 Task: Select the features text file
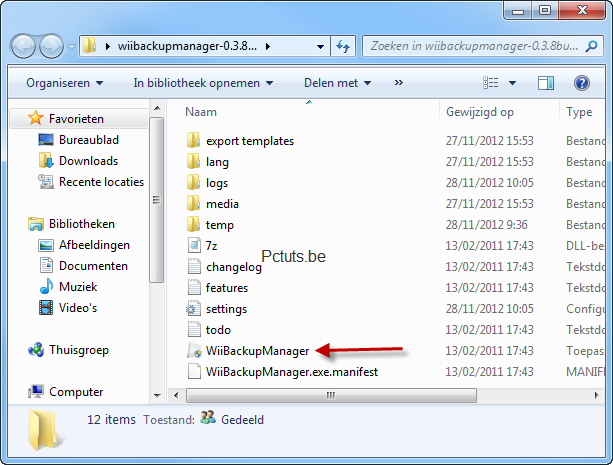coord(227,288)
